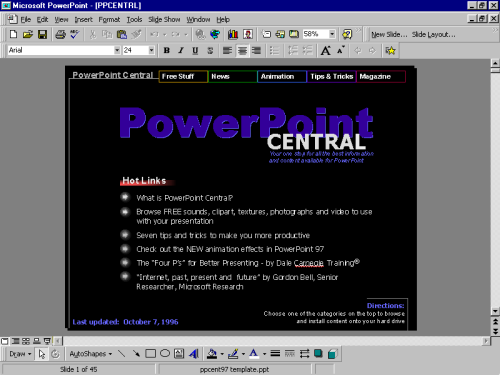500x375 pixels.
Task: Open the Line Style options
Action: tap(275, 354)
